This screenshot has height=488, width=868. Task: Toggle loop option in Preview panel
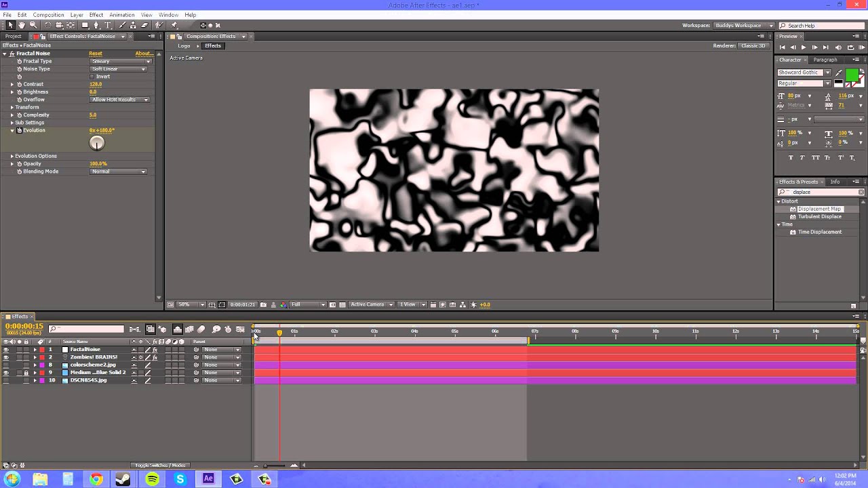pyautogui.click(x=850, y=47)
